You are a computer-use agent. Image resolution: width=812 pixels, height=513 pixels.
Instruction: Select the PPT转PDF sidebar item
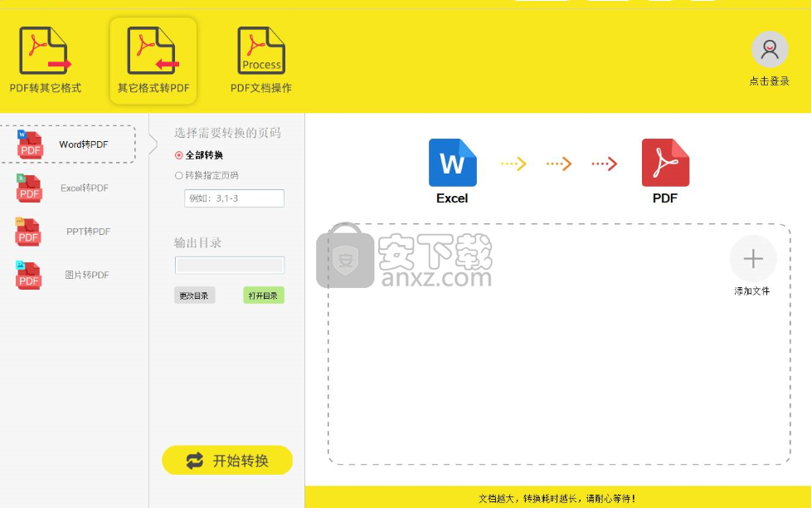click(x=68, y=232)
